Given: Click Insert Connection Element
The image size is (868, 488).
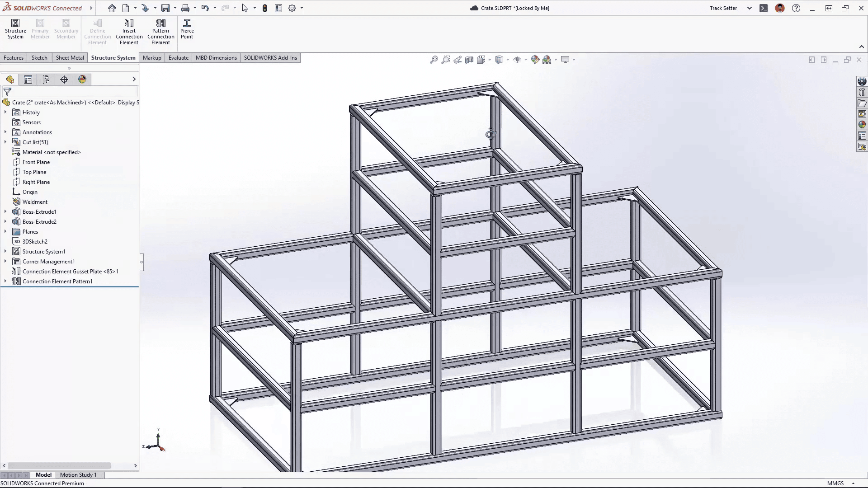Looking at the screenshot, I should point(129,32).
